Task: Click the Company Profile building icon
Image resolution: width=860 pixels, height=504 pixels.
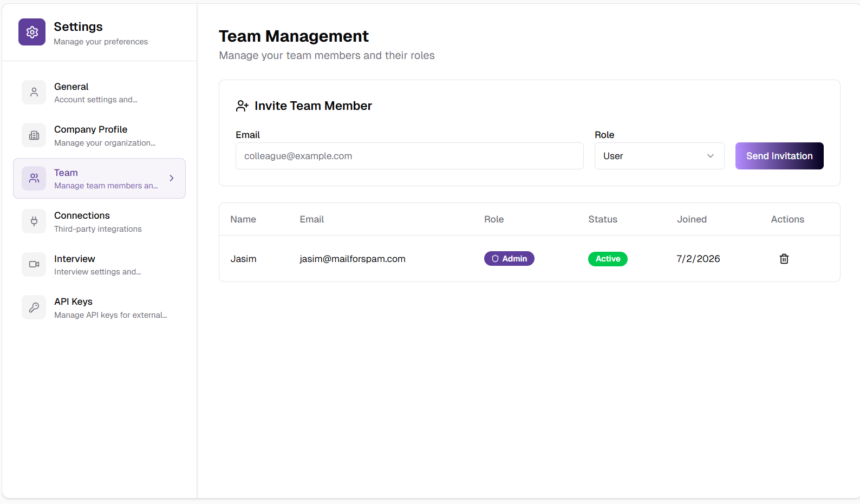Action: tap(34, 135)
